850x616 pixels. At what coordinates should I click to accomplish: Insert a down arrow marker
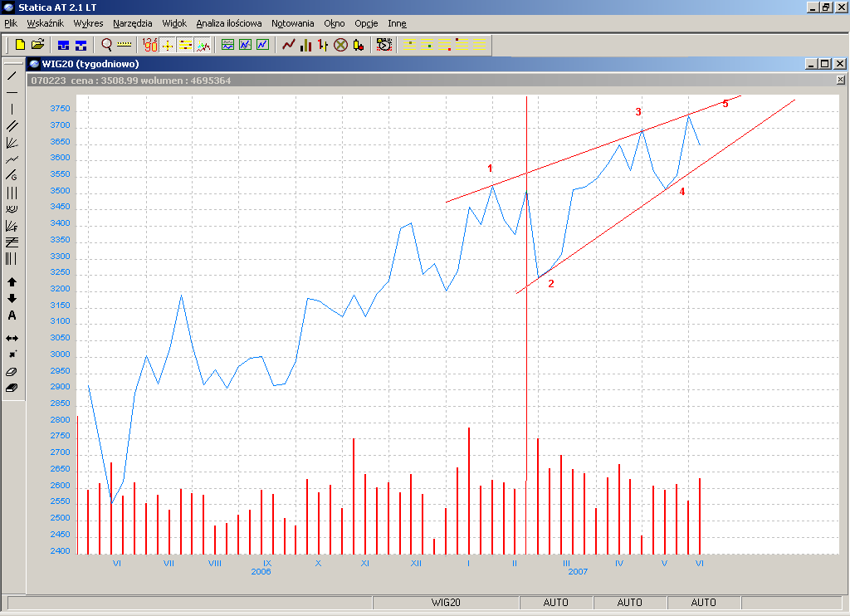(12, 299)
